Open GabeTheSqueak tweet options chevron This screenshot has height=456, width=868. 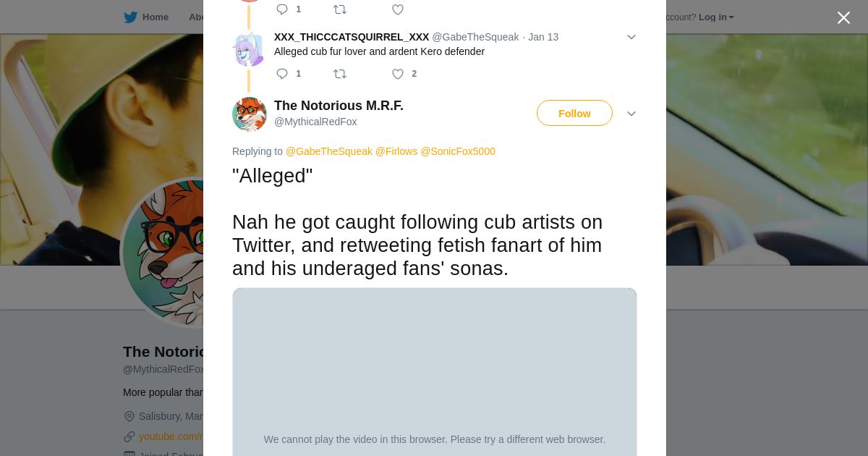pyautogui.click(x=631, y=37)
